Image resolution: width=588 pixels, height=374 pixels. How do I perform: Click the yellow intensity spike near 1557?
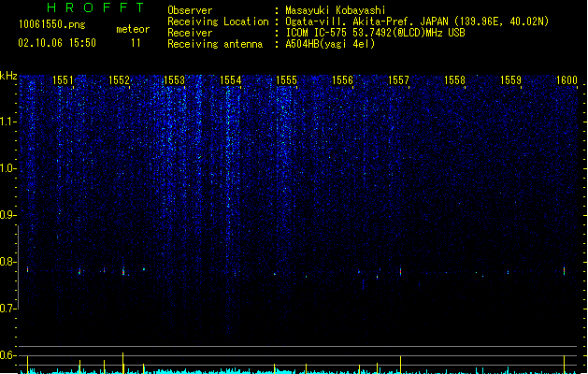tap(400, 365)
